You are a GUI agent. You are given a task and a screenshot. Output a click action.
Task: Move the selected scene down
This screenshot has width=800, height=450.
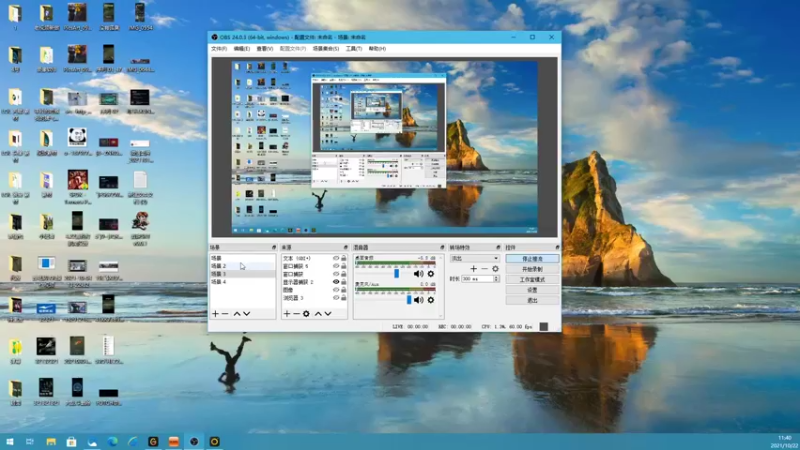(247, 314)
